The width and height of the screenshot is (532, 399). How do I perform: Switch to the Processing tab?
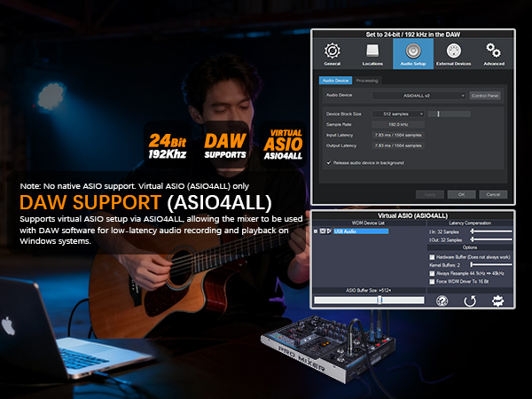(367, 81)
